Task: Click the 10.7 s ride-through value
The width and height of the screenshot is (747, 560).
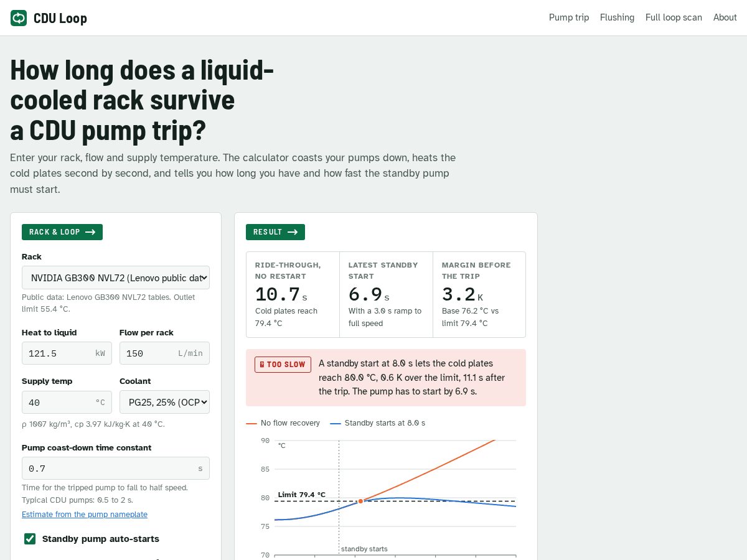Action: click(281, 294)
